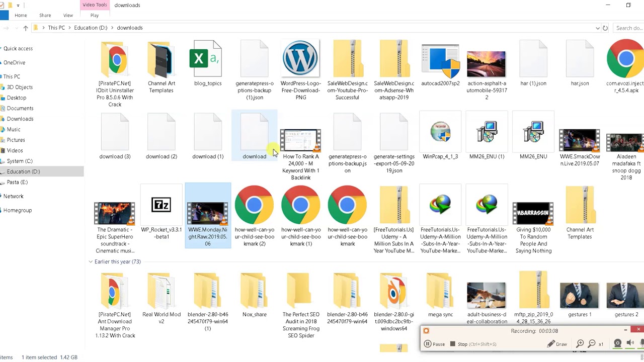Open System (C:) drive
This screenshot has width=644, height=362.
[20, 161]
